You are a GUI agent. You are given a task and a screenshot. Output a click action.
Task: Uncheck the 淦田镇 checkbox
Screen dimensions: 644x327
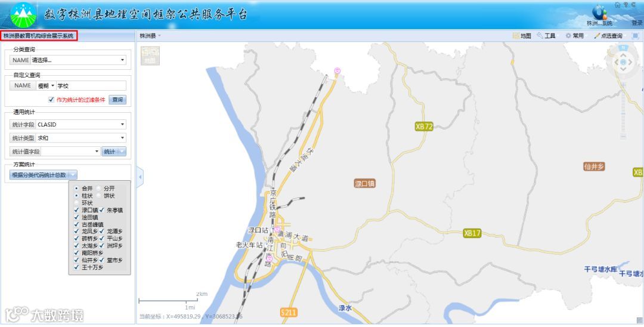pos(76,217)
